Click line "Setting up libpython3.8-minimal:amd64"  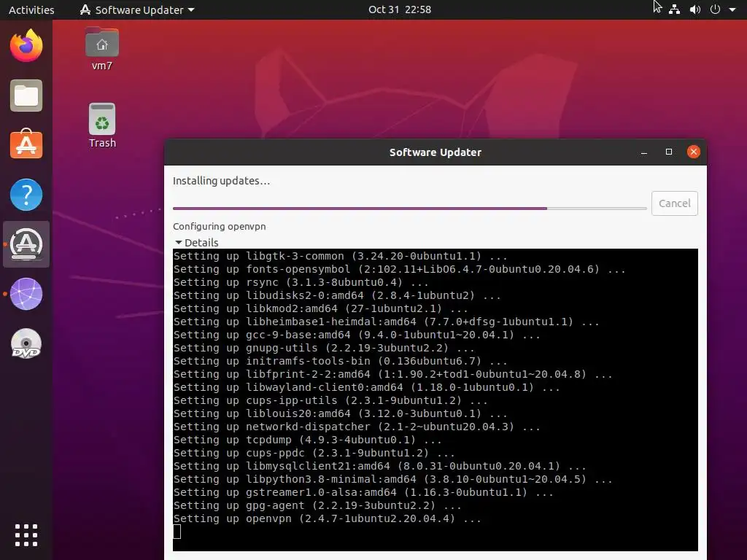tap(392, 479)
